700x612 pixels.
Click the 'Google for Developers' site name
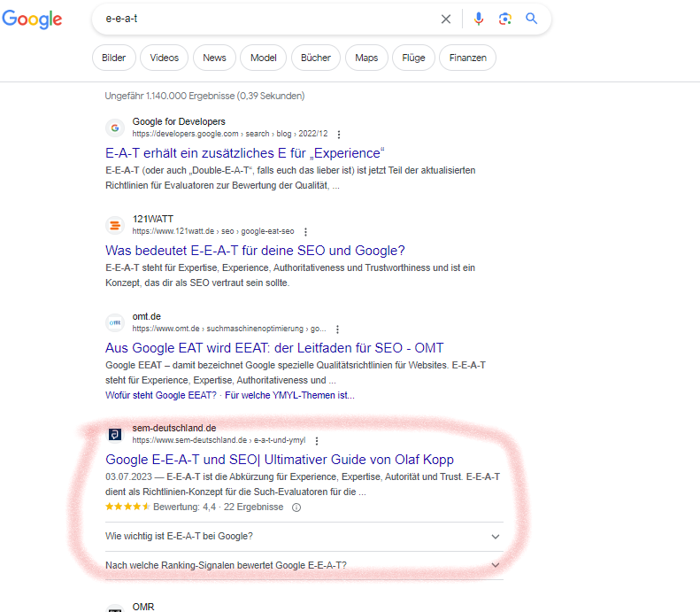click(x=179, y=121)
